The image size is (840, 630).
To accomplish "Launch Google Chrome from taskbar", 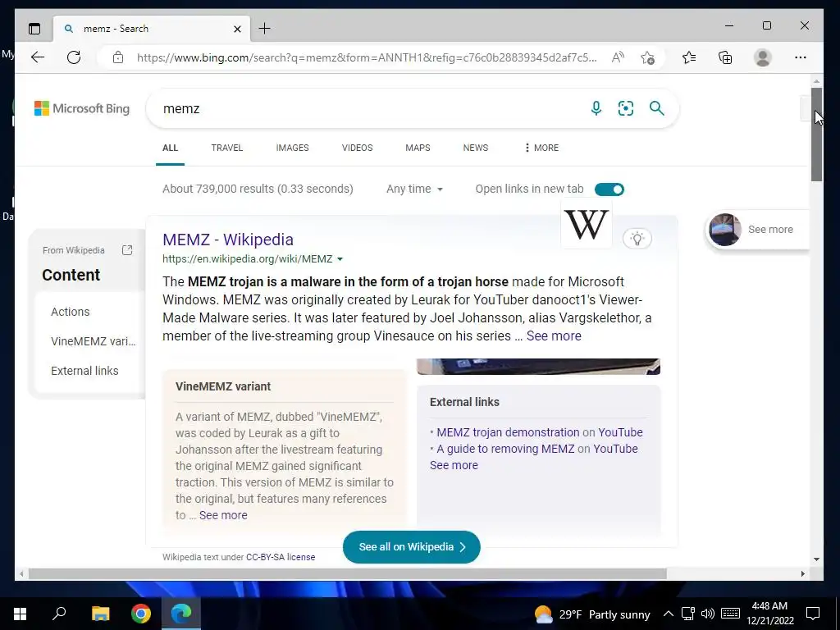I will [x=141, y=614].
